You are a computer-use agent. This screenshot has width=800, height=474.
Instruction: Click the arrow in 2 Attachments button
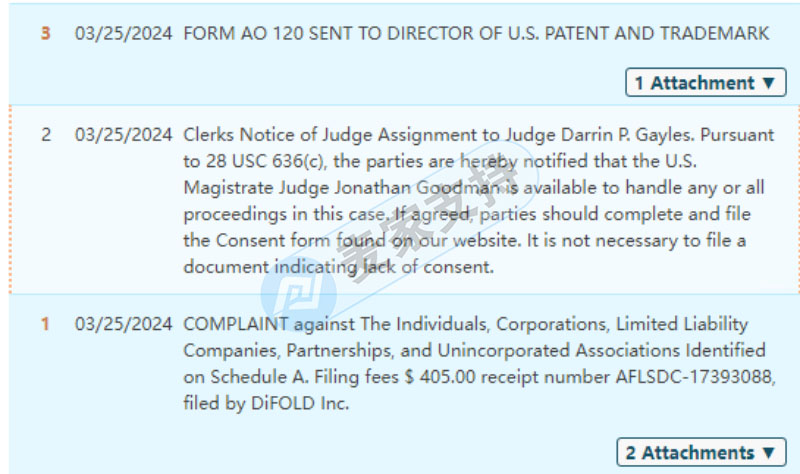coord(768,453)
